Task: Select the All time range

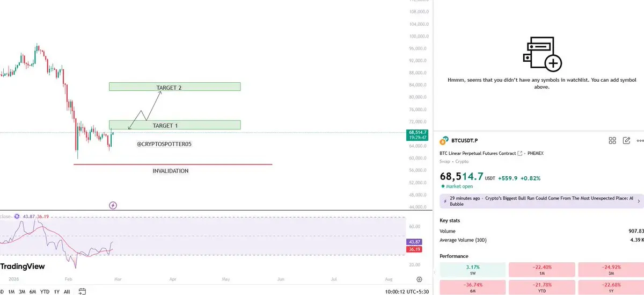Action: coord(67,292)
